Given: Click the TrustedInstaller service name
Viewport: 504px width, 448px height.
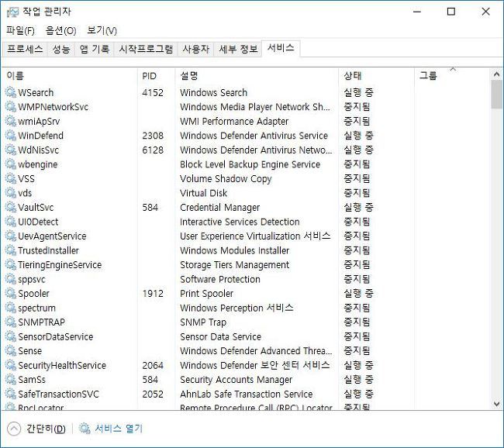Looking at the screenshot, I should pos(48,250).
